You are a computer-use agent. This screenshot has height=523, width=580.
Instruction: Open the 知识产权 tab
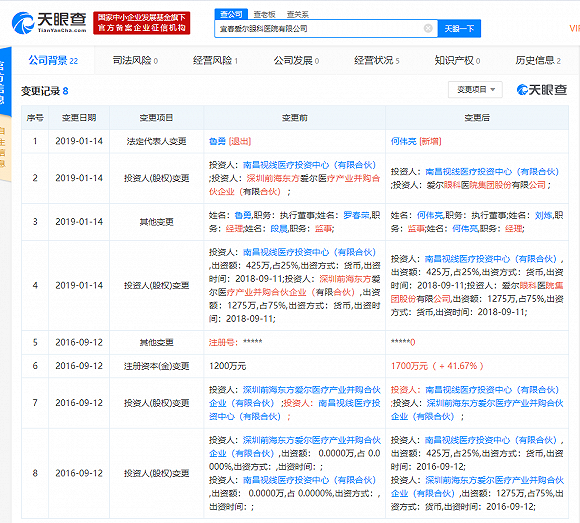pyautogui.click(x=457, y=60)
